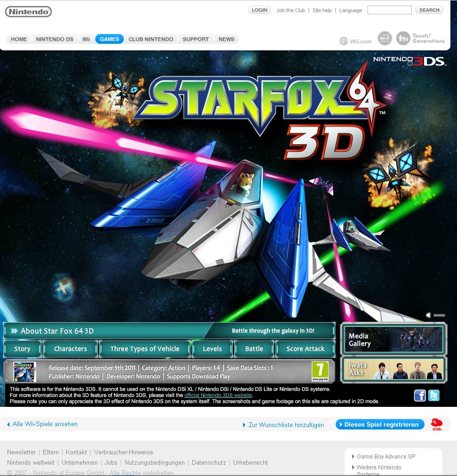
Task: Open the Wii.com icon link
Action: click(355, 41)
